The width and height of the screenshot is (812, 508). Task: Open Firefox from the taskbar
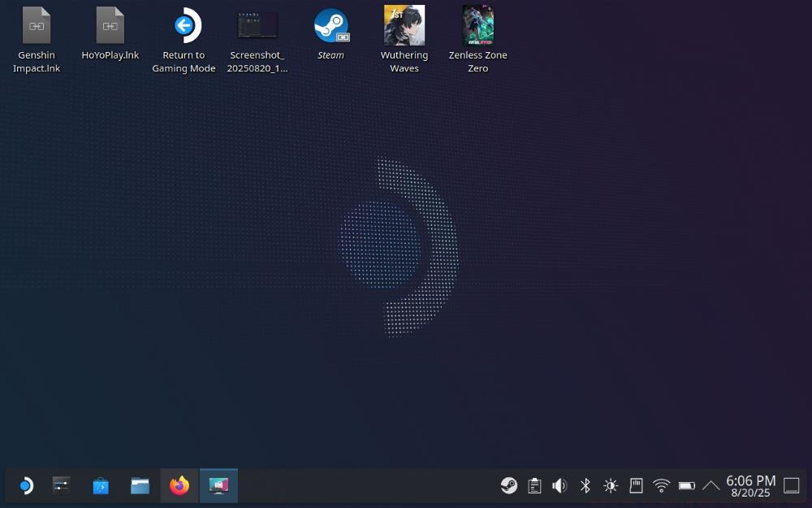pyautogui.click(x=178, y=485)
